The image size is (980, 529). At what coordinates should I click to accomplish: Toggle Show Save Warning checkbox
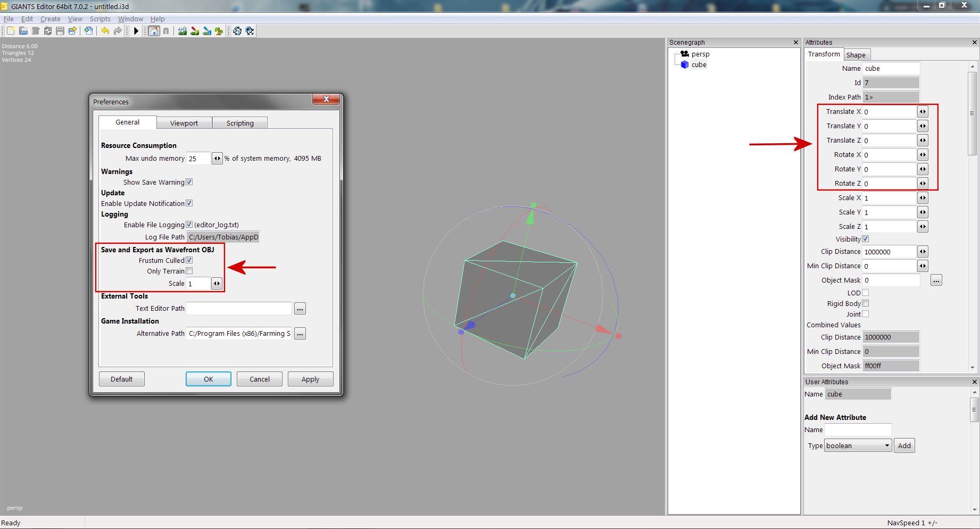click(x=189, y=182)
